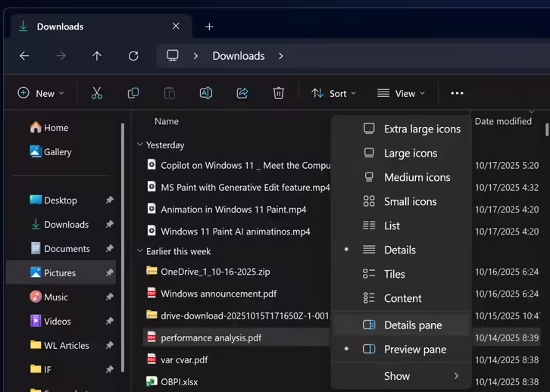Select Tiles view from menu

(394, 274)
